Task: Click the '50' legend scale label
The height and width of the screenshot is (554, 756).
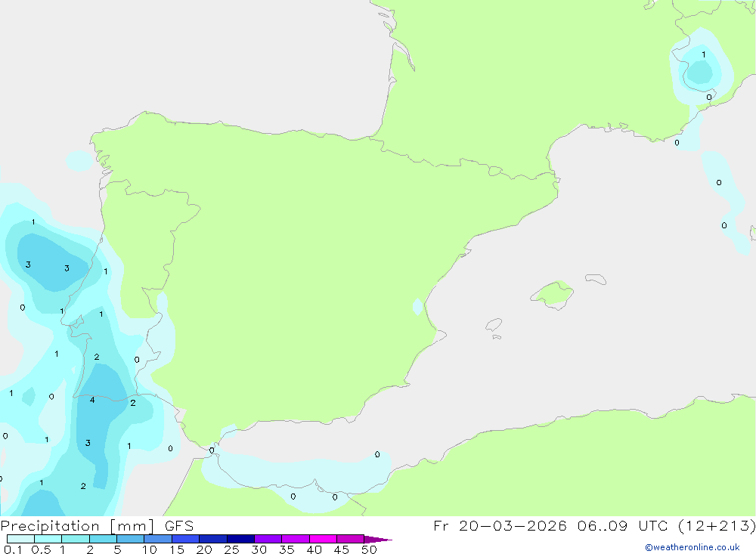Action: 369,549
